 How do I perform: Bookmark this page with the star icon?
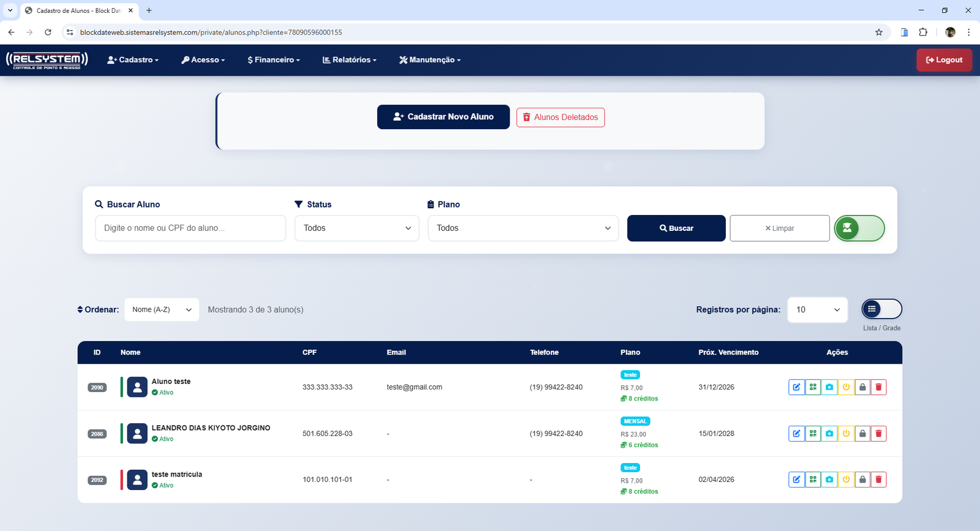point(879,32)
